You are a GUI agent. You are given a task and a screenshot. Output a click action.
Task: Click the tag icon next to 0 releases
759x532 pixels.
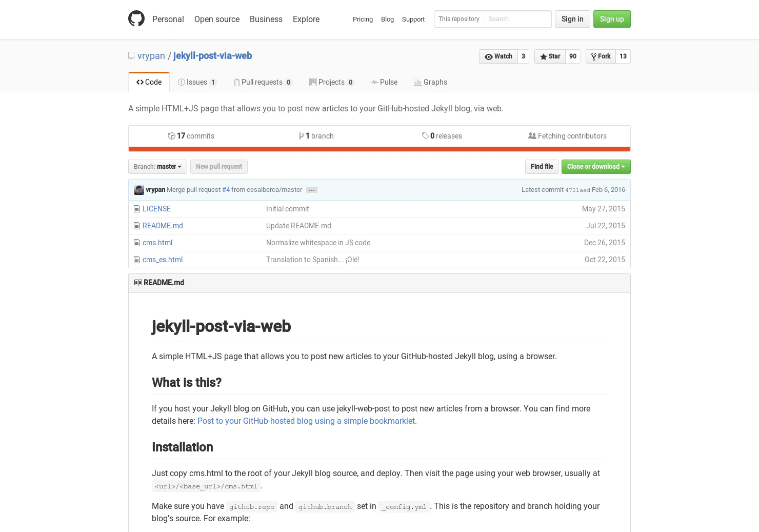click(x=426, y=135)
